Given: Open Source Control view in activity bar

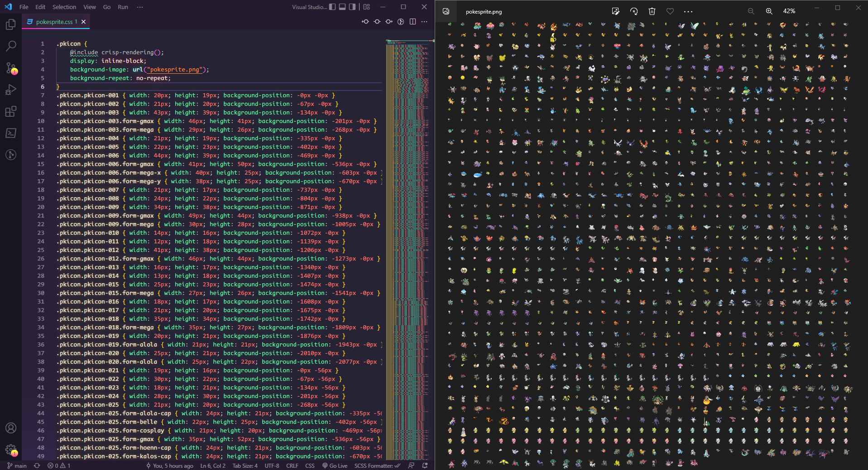Looking at the screenshot, I should tap(11, 68).
